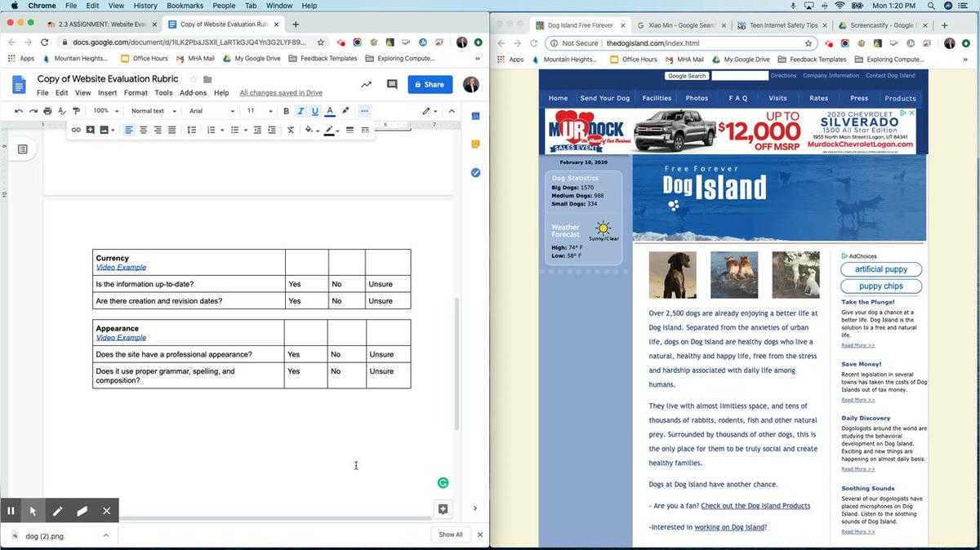Pause the Screencastify recording
The height and width of the screenshot is (550, 980).
[11, 511]
